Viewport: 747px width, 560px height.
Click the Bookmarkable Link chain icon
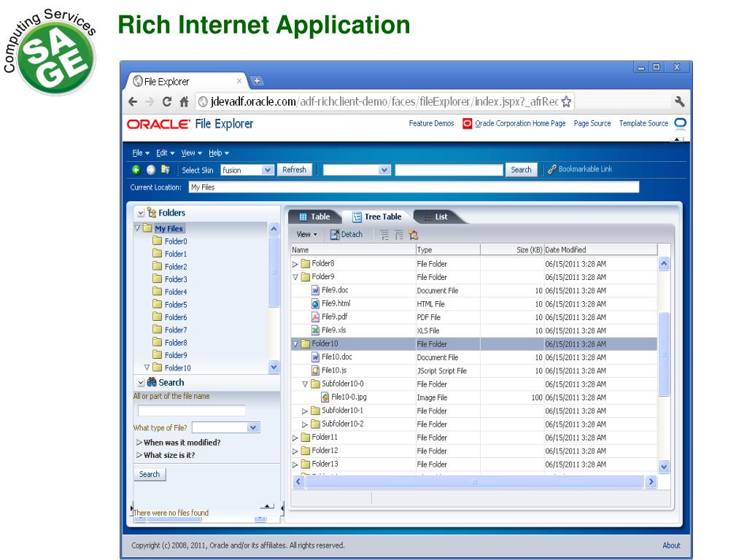coord(551,169)
